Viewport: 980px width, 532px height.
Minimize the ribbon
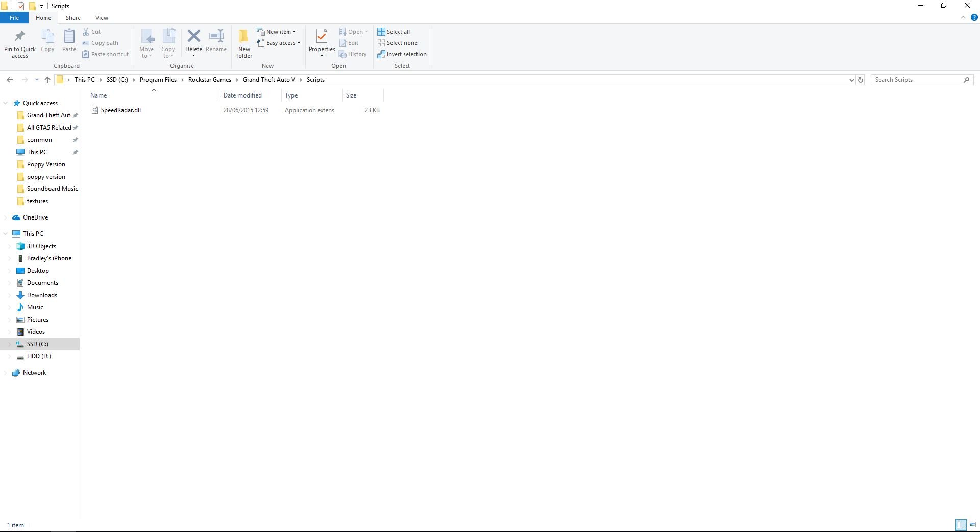point(963,18)
